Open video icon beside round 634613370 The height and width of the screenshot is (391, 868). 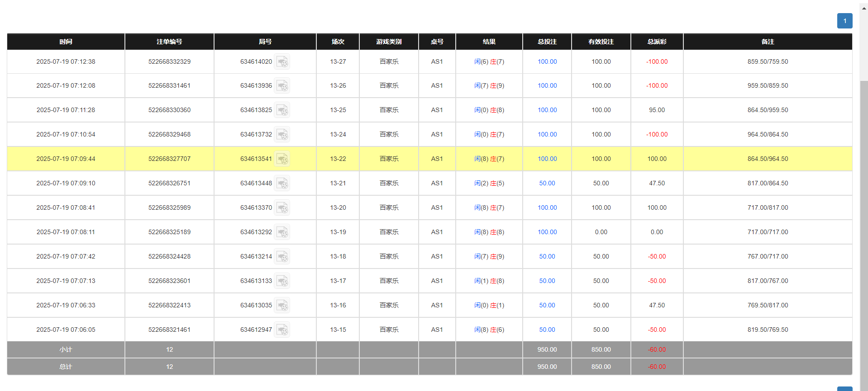(x=282, y=208)
